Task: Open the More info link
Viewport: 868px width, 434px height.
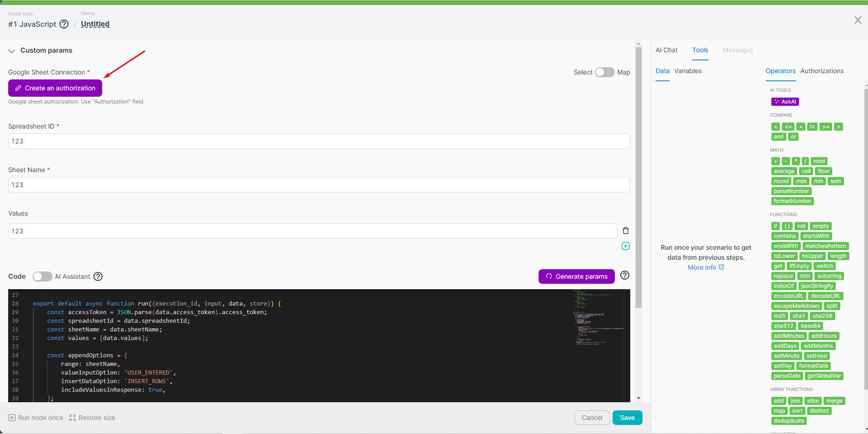Action: coord(706,267)
